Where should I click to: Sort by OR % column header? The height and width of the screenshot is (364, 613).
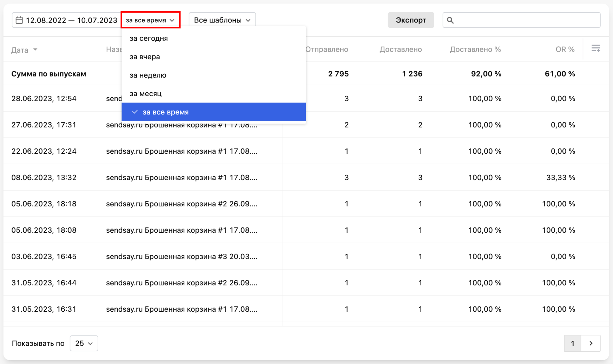[x=565, y=49]
